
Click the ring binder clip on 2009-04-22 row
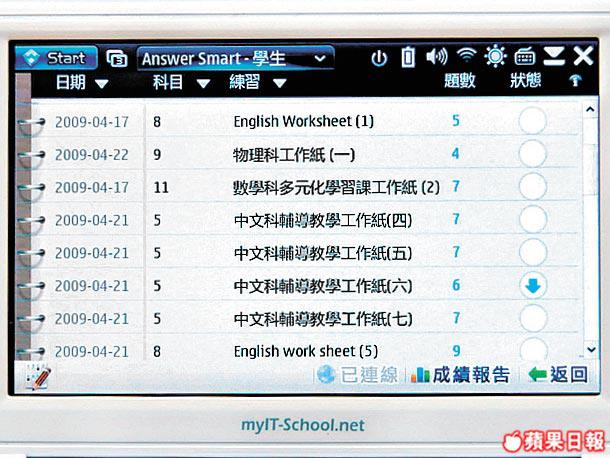tap(31, 156)
